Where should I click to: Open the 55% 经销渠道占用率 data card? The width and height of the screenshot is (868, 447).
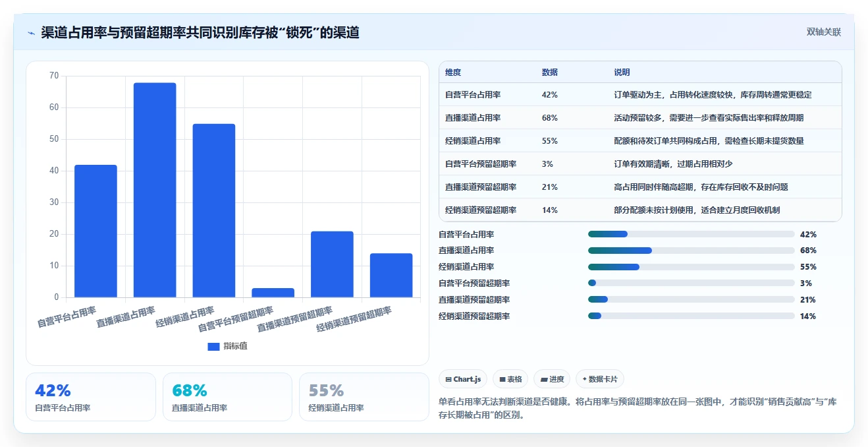point(364,397)
